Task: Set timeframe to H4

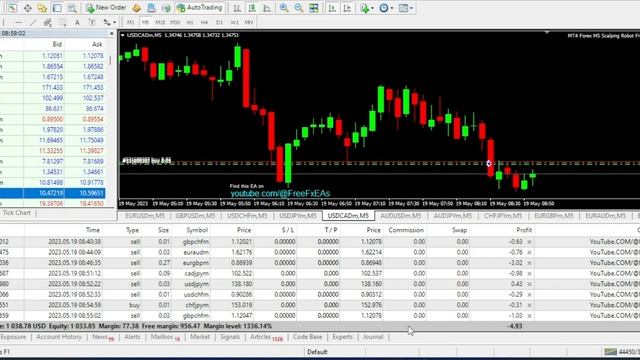Action: click(204, 22)
